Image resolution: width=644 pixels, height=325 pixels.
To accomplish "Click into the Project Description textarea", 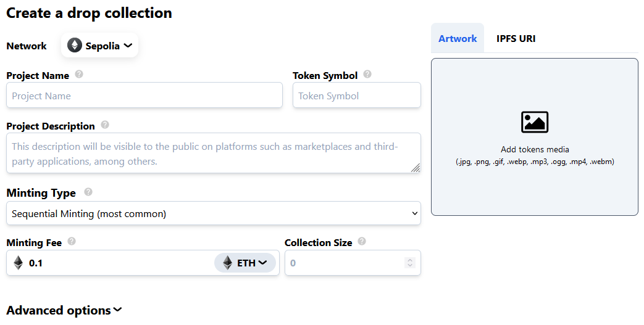I will (x=213, y=154).
